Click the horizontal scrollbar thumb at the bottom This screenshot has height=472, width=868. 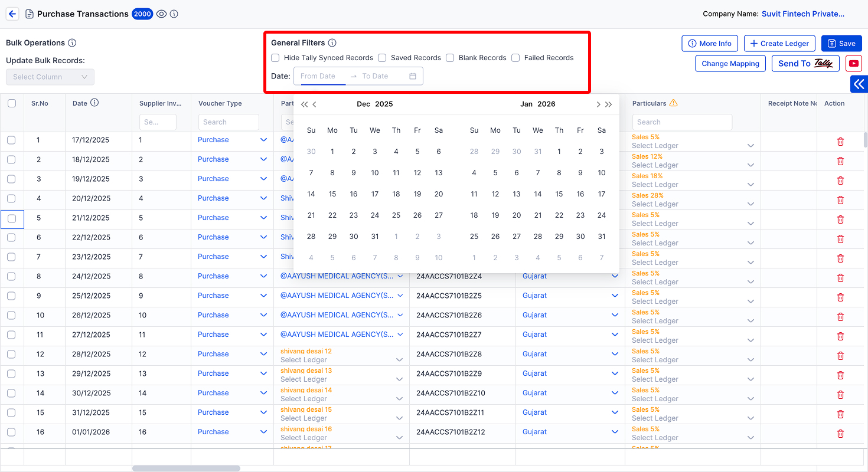[x=186, y=468]
